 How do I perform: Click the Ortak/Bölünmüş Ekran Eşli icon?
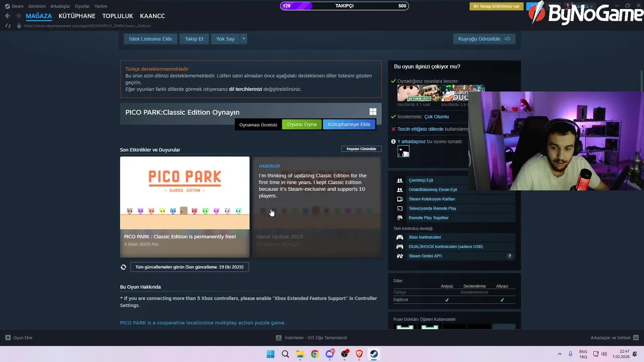click(x=400, y=190)
